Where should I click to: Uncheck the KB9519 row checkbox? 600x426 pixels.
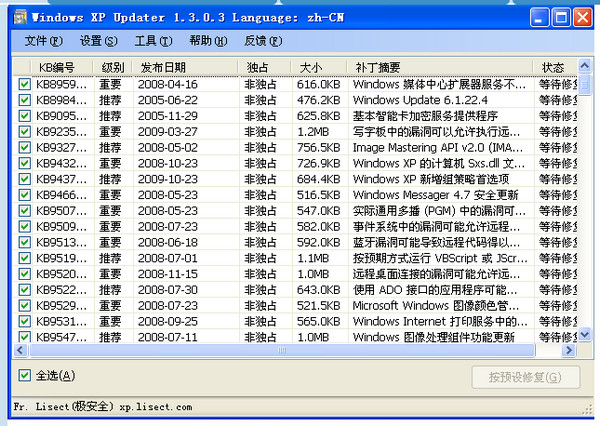[x=24, y=258]
